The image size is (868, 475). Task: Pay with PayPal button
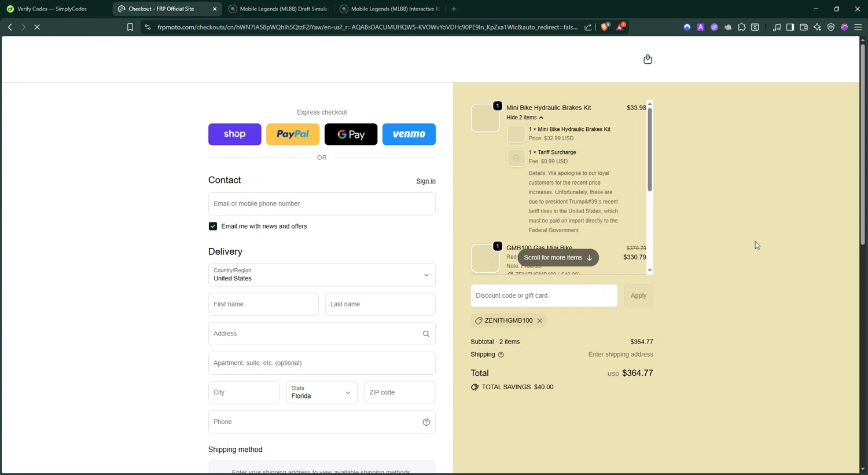click(x=293, y=134)
